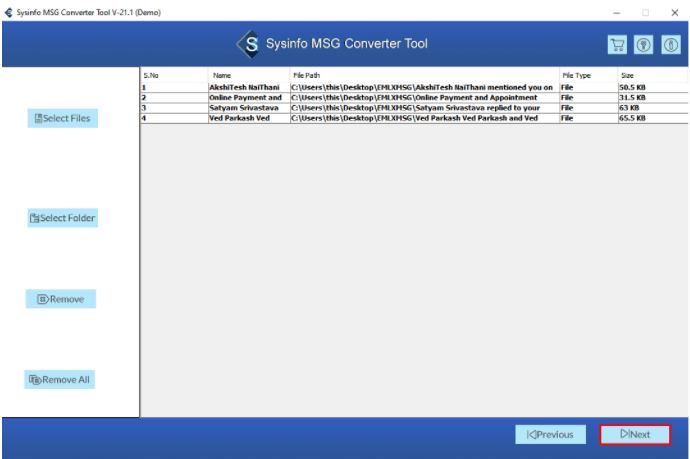Close the MSG Converter window
The height and width of the screenshot is (459, 690).
[675, 13]
